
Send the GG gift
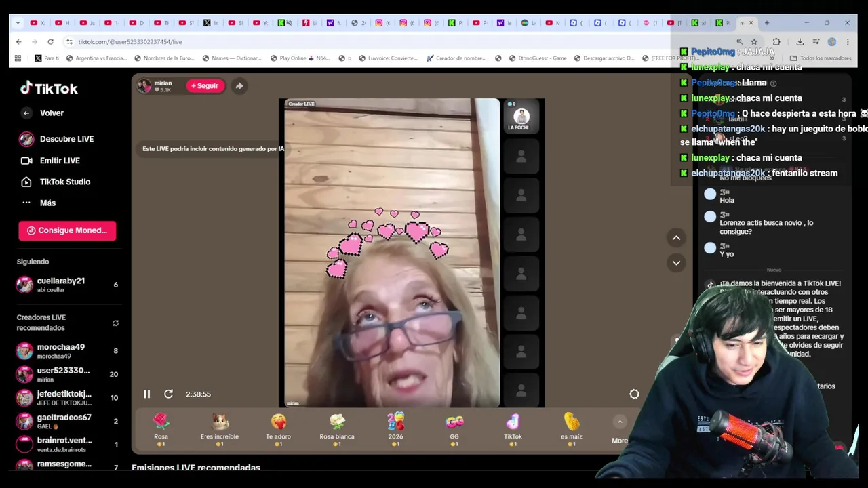[x=454, y=430]
